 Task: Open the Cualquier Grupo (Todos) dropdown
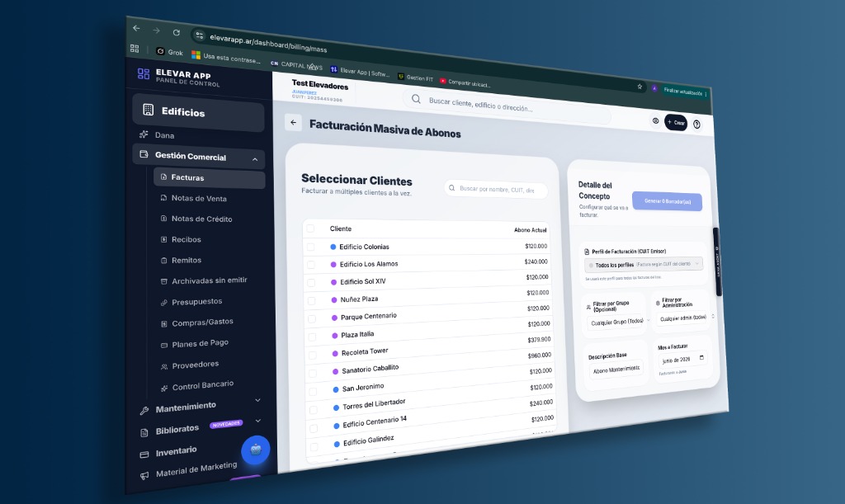click(x=618, y=322)
